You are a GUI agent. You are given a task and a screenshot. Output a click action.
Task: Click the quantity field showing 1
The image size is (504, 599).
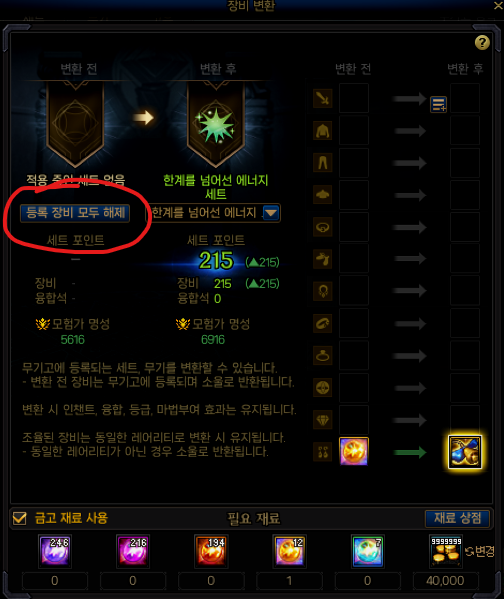[289, 581]
